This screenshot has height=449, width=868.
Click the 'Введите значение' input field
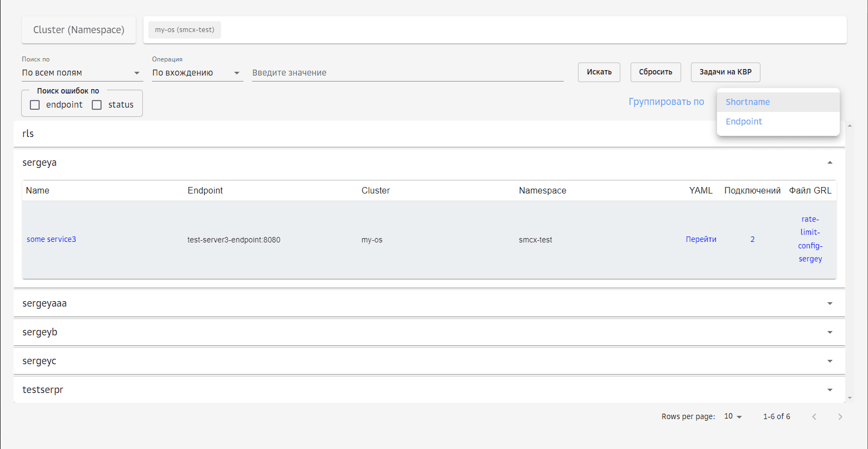(x=407, y=73)
